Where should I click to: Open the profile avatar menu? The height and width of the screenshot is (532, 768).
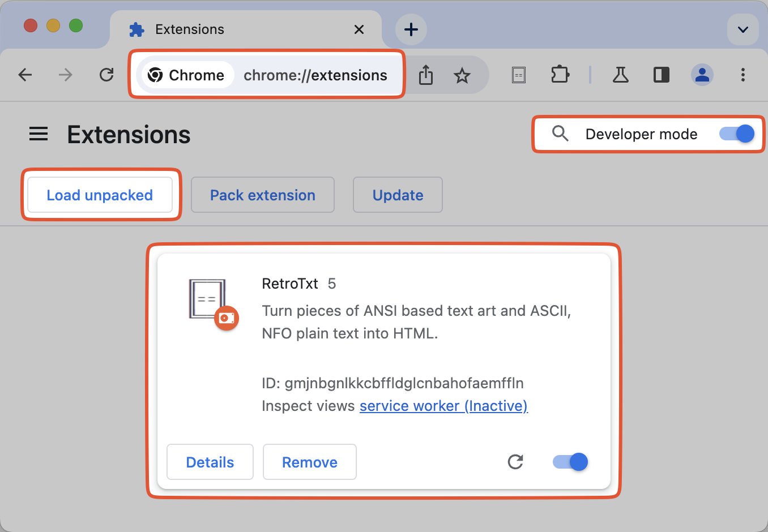pyautogui.click(x=702, y=75)
